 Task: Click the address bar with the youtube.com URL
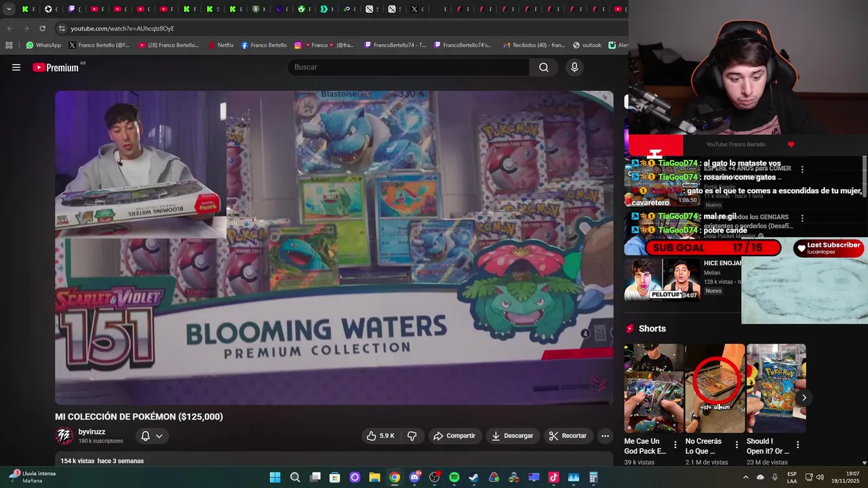pos(339,28)
